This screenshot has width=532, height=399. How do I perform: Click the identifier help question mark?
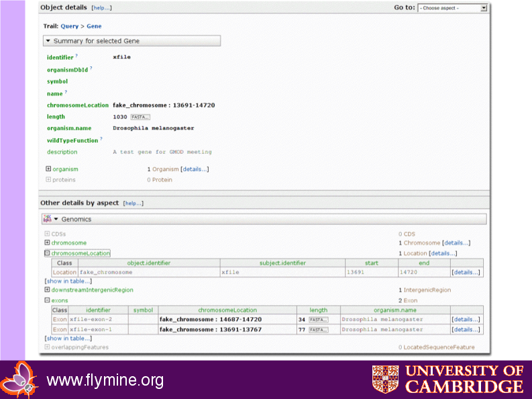click(x=76, y=56)
